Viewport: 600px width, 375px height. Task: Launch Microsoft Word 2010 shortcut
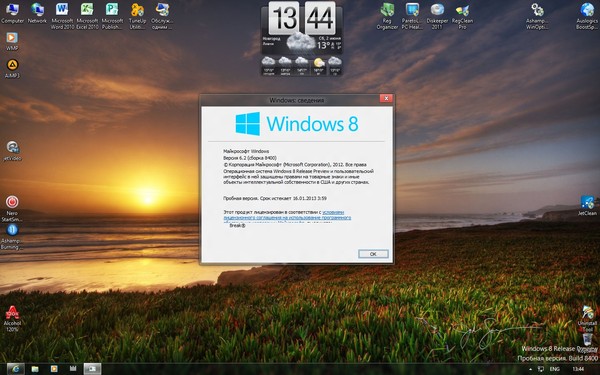(x=62, y=16)
